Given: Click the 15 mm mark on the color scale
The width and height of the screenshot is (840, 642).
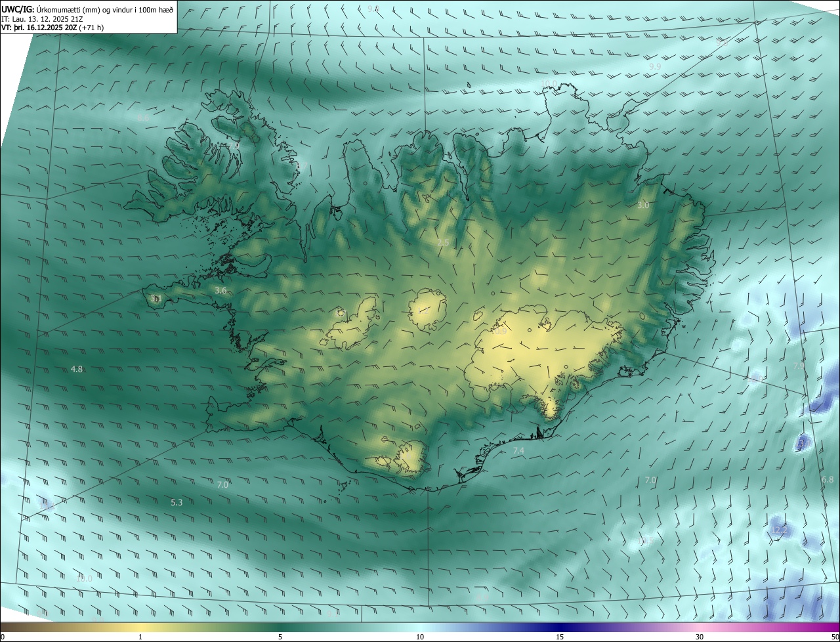Looking at the screenshot, I should tap(560, 637).
